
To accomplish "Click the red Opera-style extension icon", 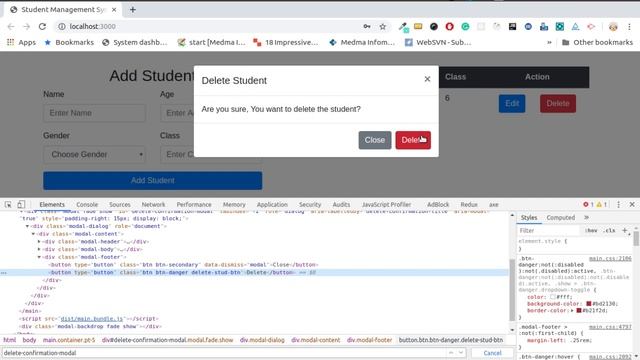I will (x=449, y=27).
